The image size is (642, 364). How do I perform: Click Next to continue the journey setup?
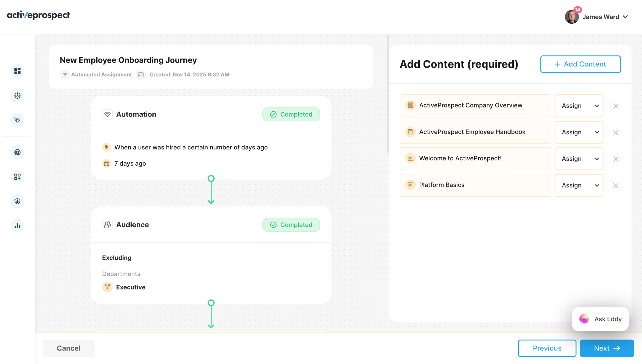[x=607, y=348]
